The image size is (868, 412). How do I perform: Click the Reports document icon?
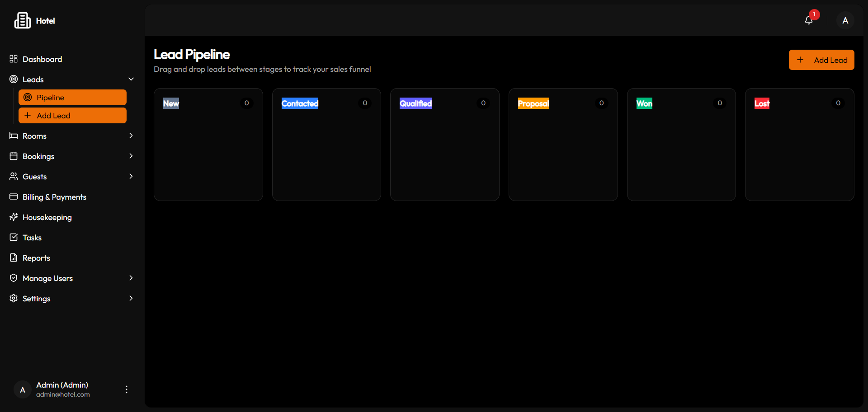pyautogui.click(x=14, y=258)
